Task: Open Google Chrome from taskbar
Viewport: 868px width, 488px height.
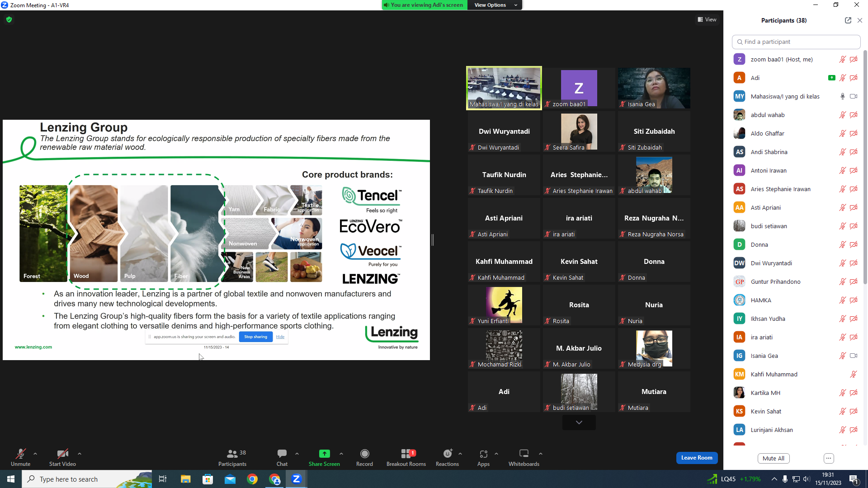Action: click(252, 479)
